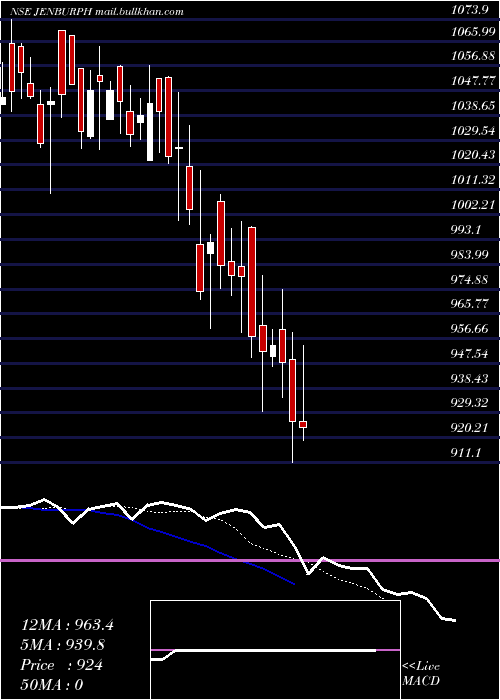Click the 920.21 price axis label
Screen dimensions: 500x700
click(x=471, y=428)
